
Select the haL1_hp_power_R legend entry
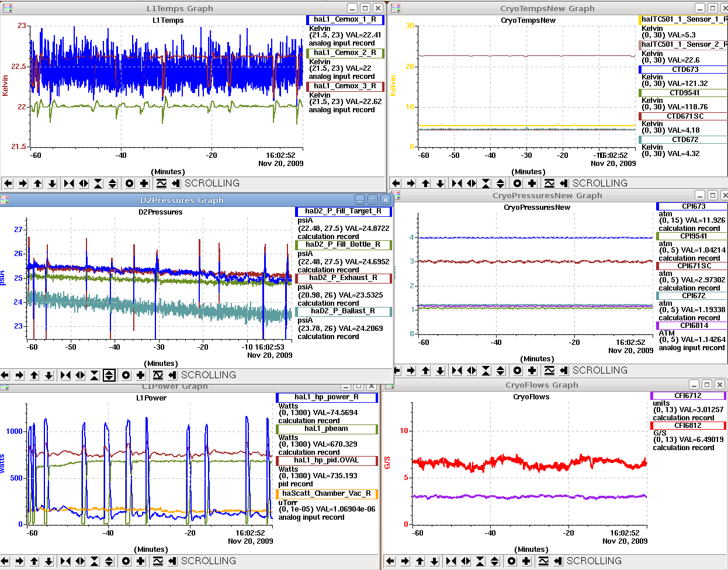coord(327,398)
